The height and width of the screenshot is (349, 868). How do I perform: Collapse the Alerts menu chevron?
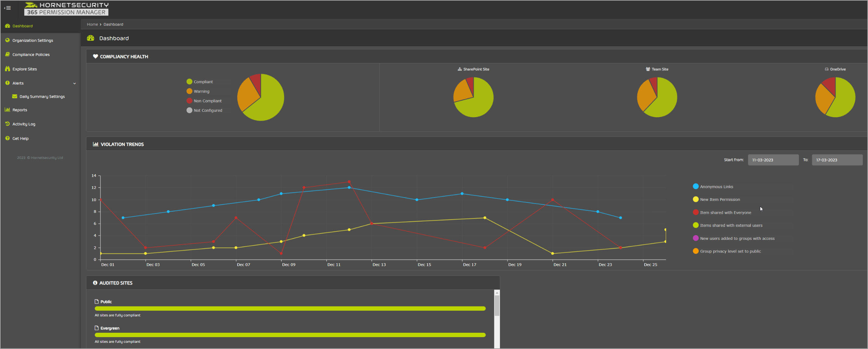(x=74, y=83)
